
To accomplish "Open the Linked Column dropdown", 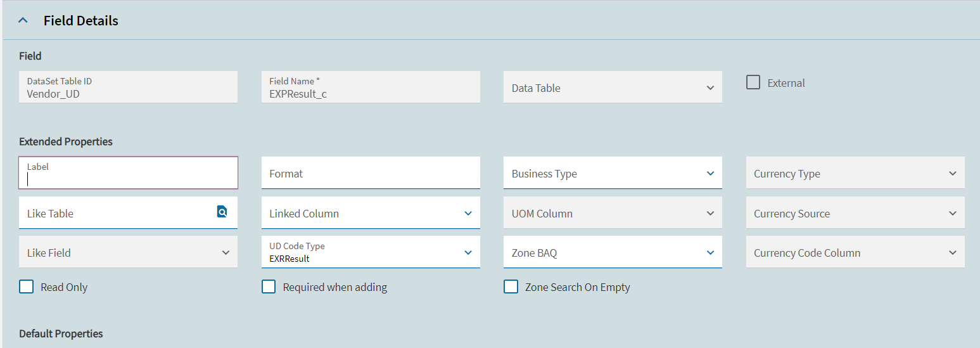I will (x=371, y=213).
